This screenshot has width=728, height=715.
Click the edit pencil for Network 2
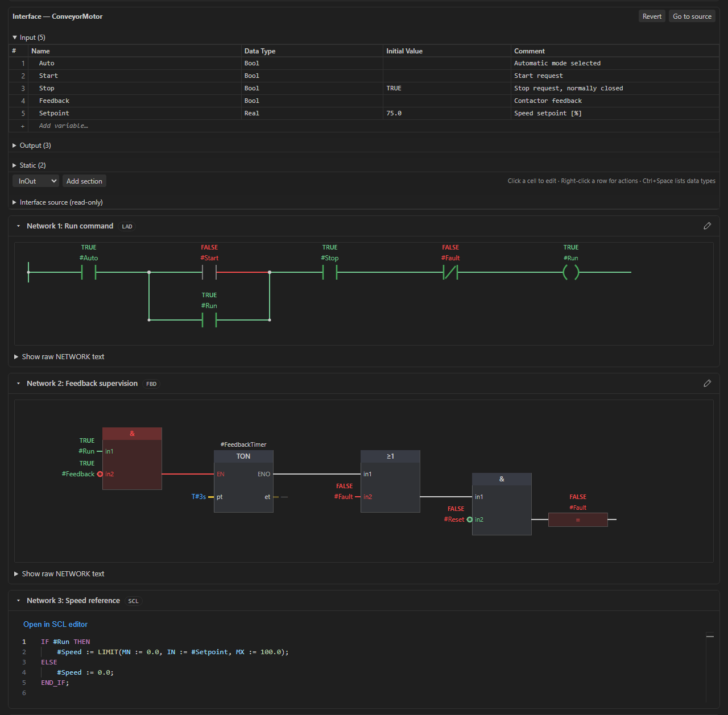click(x=707, y=383)
